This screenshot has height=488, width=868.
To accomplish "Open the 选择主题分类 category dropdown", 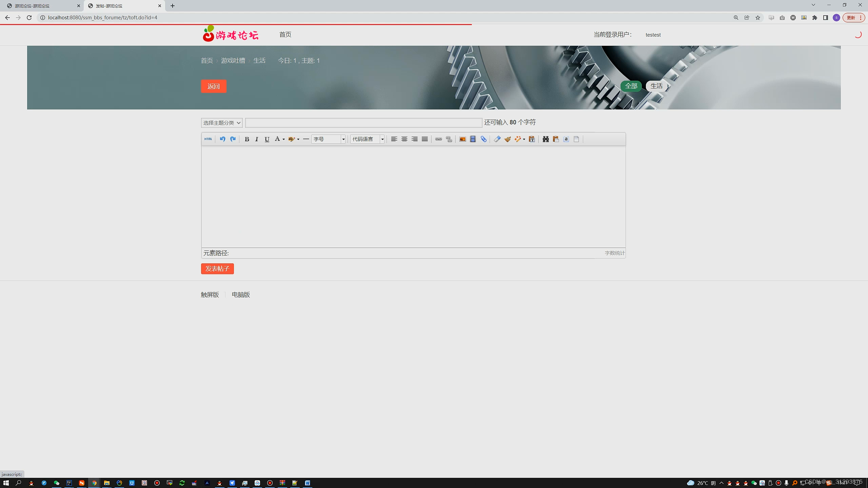I will [x=222, y=123].
